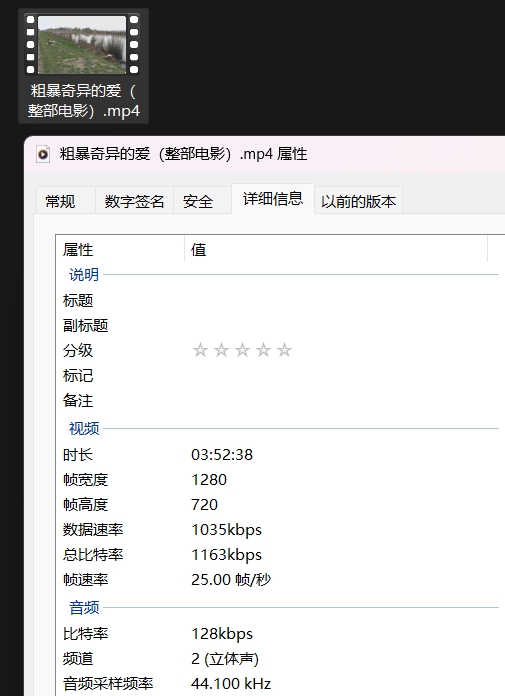Set rating to four stars
Viewport: 505px width, 696px height.
(x=263, y=350)
